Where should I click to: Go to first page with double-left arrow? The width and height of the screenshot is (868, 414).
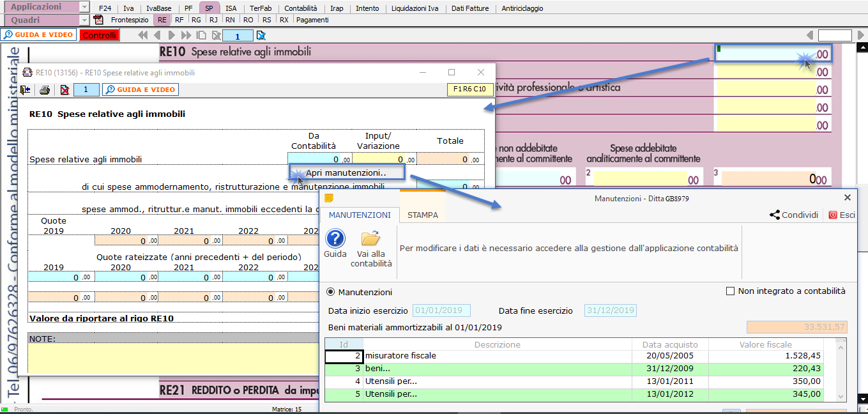pyautogui.click(x=142, y=35)
